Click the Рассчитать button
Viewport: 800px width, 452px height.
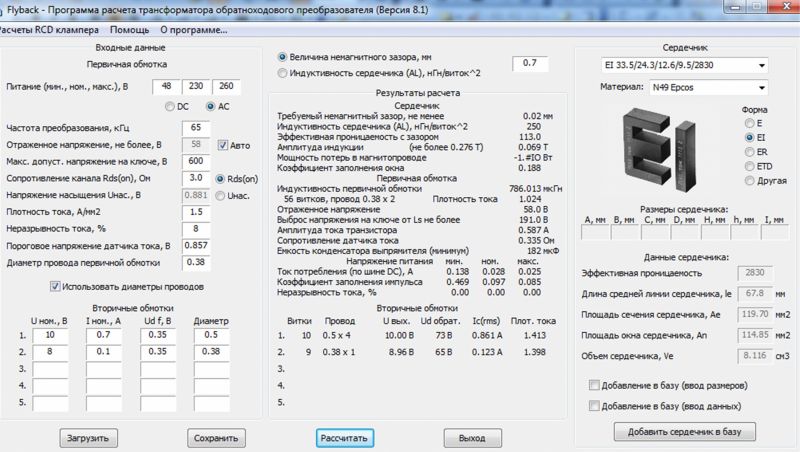pyautogui.click(x=344, y=438)
